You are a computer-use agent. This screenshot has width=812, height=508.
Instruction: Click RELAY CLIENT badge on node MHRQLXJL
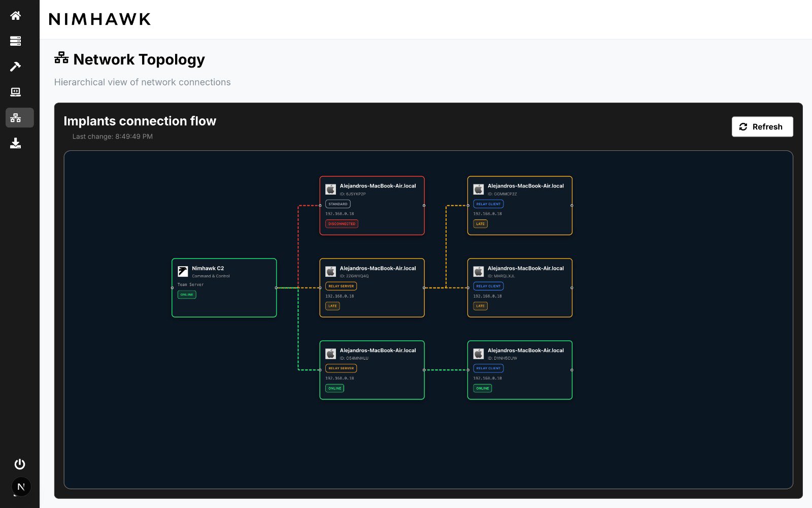tap(488, 286)
